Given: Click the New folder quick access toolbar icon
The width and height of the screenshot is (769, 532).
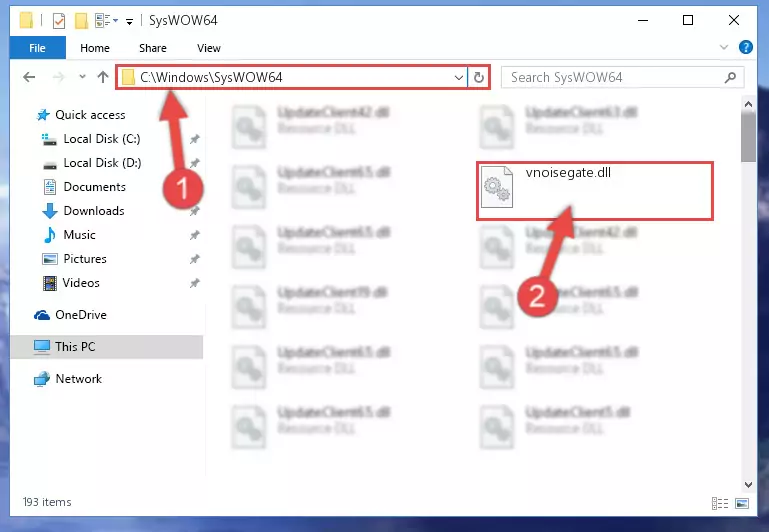Looking at the screenshot, I should coord(81,21).
